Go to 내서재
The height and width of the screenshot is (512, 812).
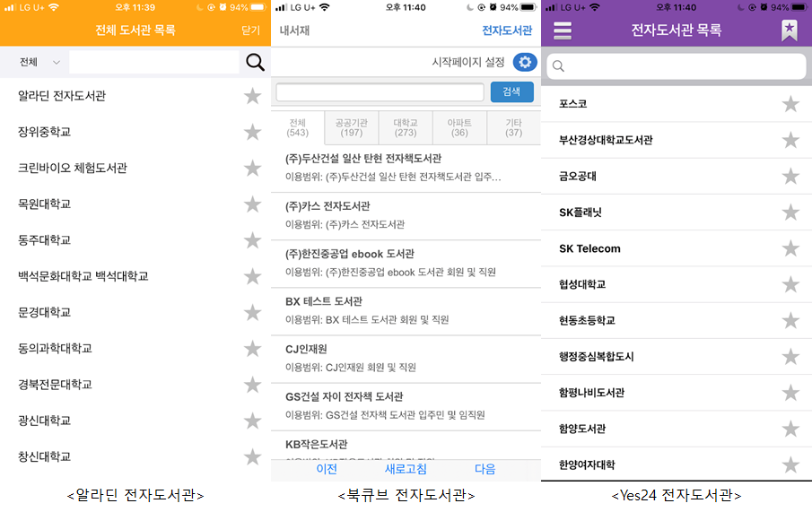294,30
